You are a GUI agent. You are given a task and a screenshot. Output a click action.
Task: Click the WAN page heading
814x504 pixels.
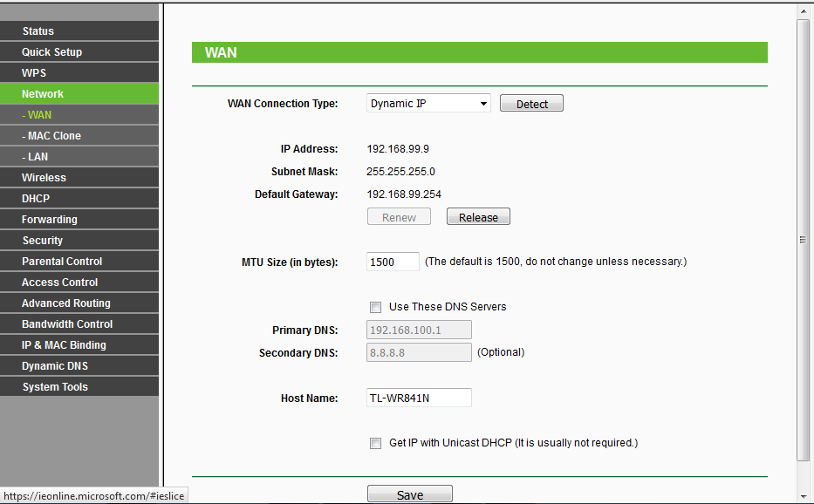point(221,52)
